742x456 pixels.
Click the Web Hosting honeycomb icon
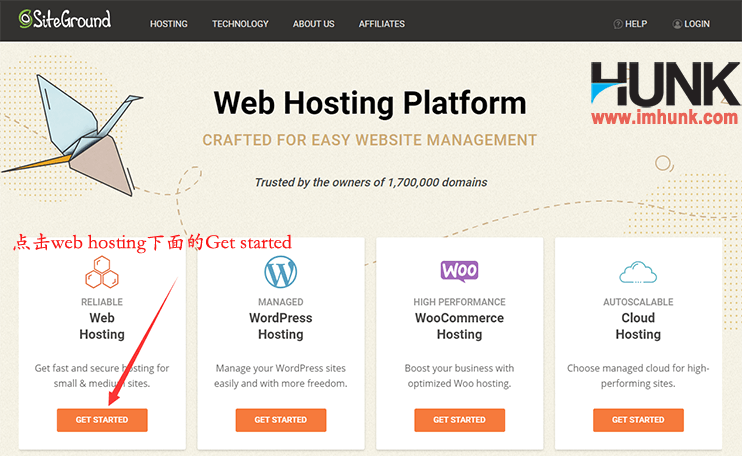(102, 272)
